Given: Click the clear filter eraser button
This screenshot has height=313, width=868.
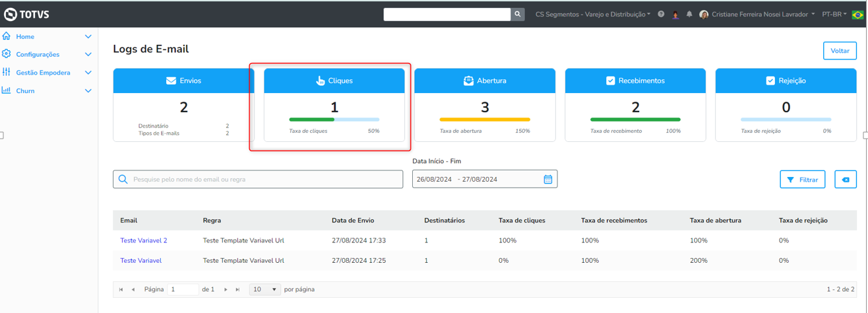Looking at the screenshot, I should pos(846,180).
